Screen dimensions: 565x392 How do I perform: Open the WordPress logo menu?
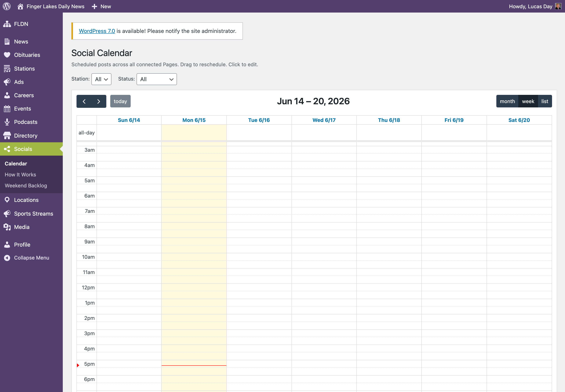tap(7, 6)
